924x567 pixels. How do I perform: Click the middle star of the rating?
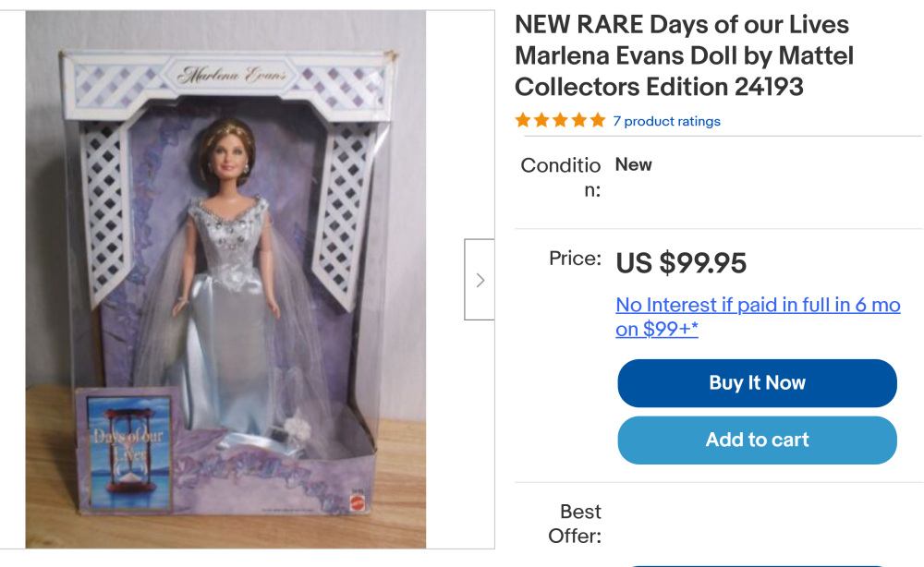[561, 121]
